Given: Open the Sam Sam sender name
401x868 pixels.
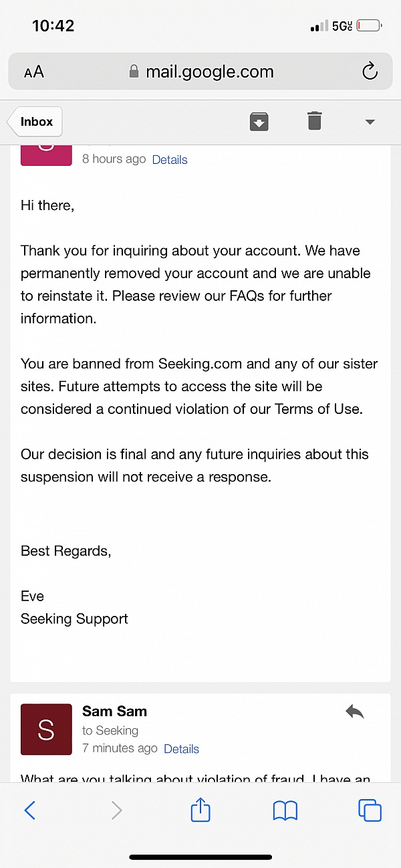Looking at the screenshot, I should tap(114, 712).
